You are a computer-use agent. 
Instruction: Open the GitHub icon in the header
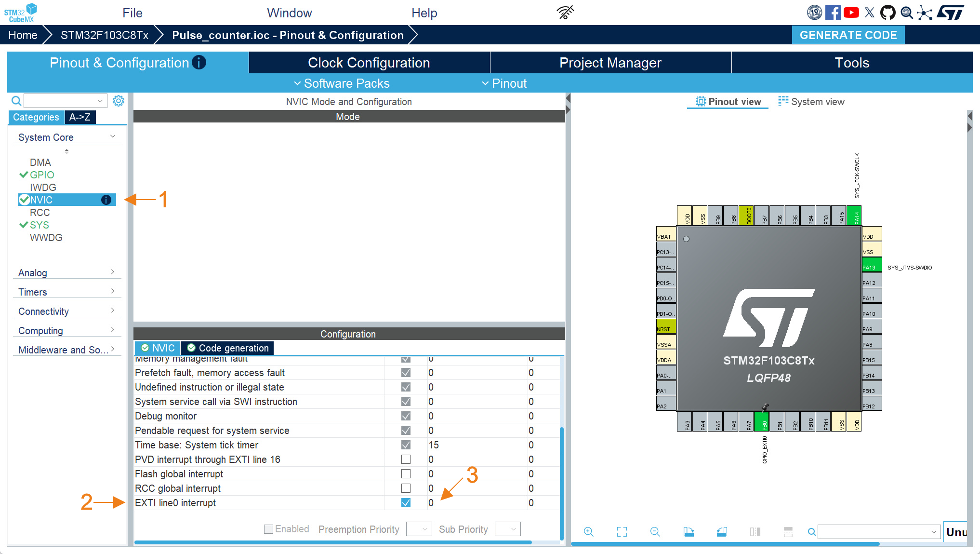click(x=888, y=13)
